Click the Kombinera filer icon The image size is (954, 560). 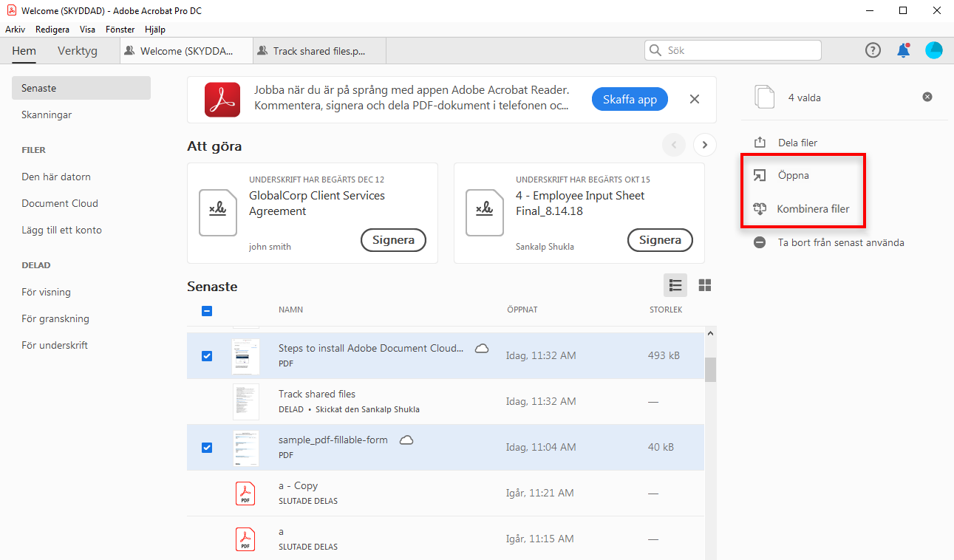coord(760,209)
